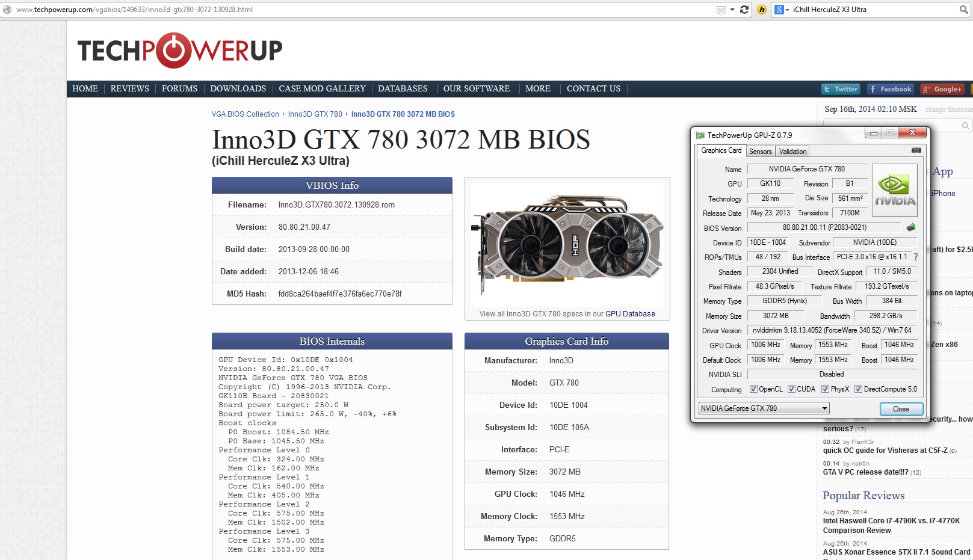Click the Popular Reviews heading
The height and width of the screenshot is (560, 973).
click(x=863, y=496)
